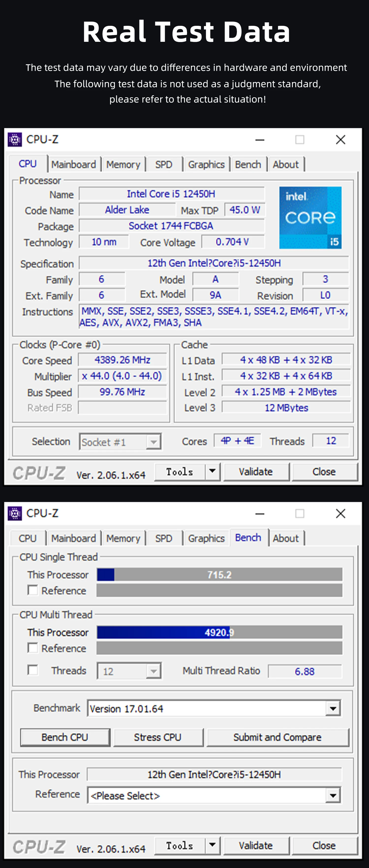Click the CPU-Z app icon in the CPU-info window
Viewport: 369px width, 868px height.
point(15,139)
